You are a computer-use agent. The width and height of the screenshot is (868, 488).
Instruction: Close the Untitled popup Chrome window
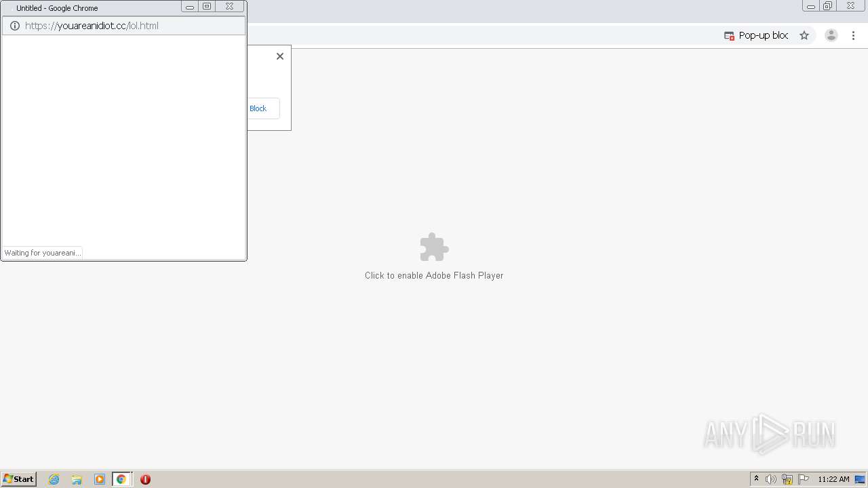(x=230, y=7)
